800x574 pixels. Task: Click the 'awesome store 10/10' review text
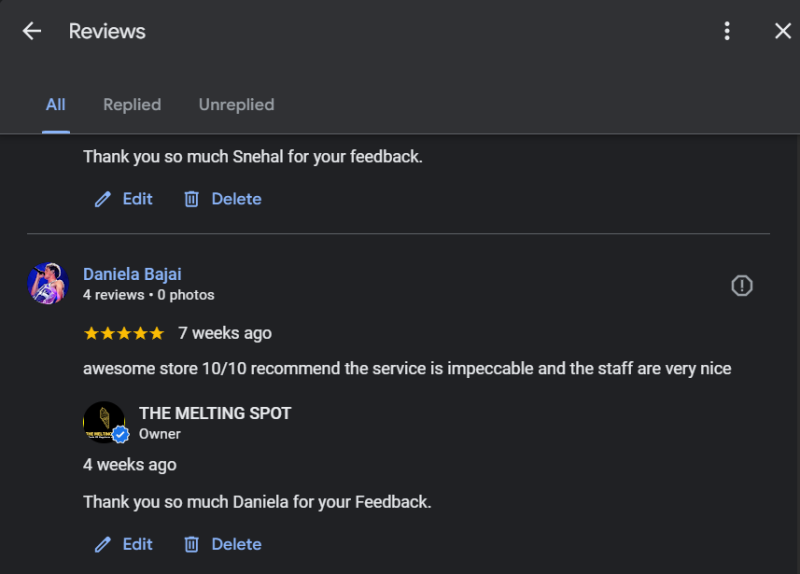407,369
